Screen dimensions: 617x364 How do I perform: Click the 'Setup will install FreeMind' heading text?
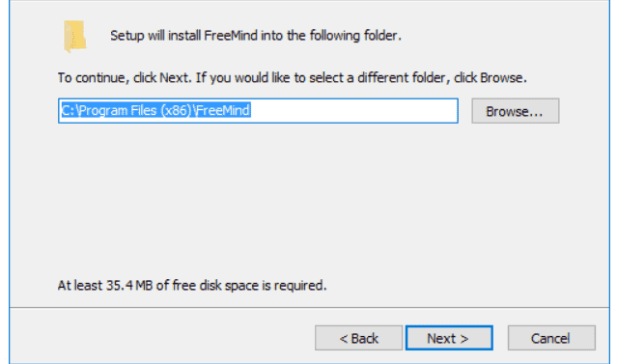[x=255, y=36]
